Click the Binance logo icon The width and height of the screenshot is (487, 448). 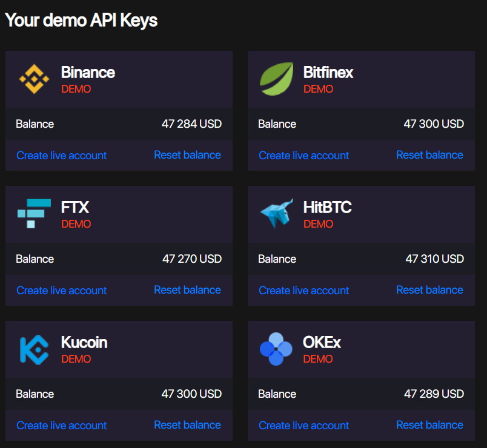pos(34,79)
